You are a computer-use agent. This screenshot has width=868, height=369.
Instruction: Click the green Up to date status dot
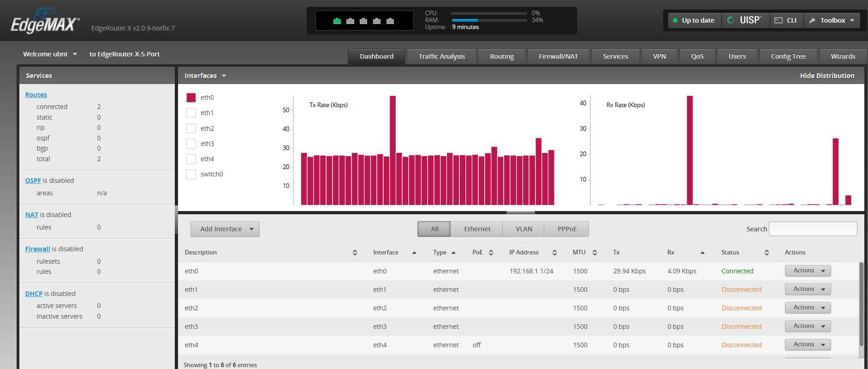pos(675,20)
